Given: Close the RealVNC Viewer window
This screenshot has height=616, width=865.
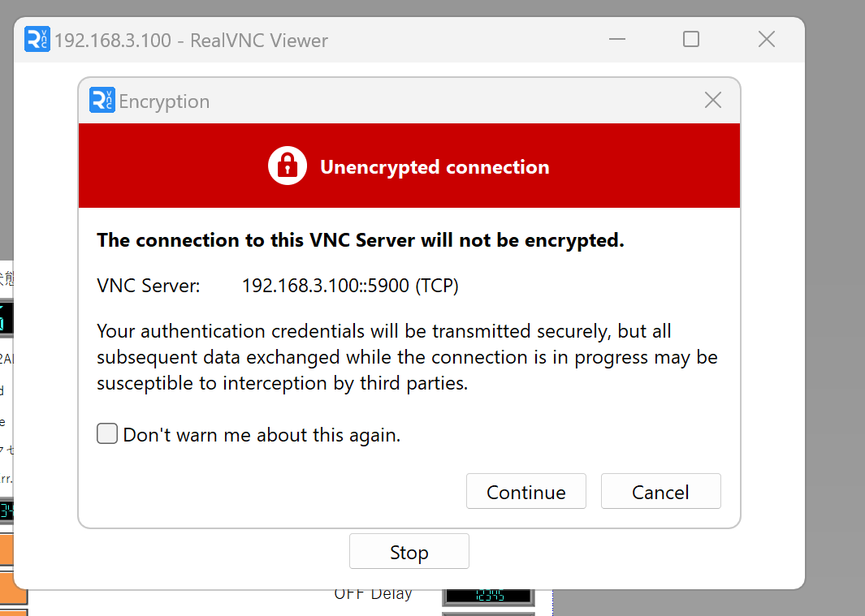Looking at the screenshot, I should tap(766, 39).
